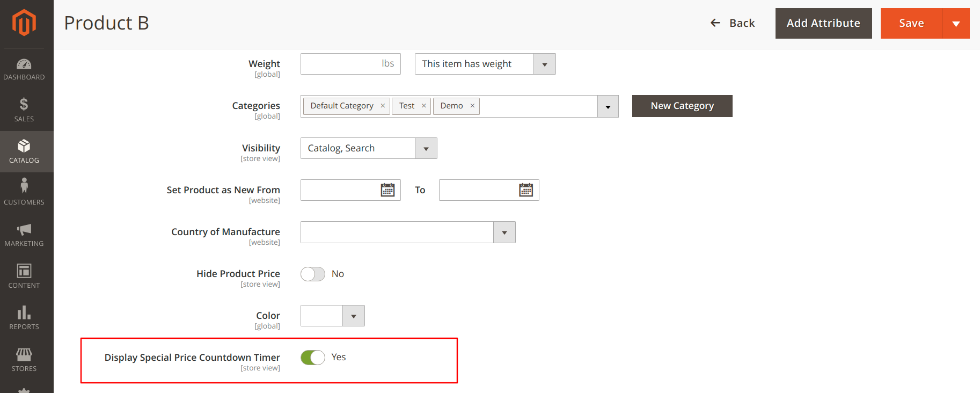Click the Add Attribute button
Viewport: 980px width, 393px height.
(823, 24)
